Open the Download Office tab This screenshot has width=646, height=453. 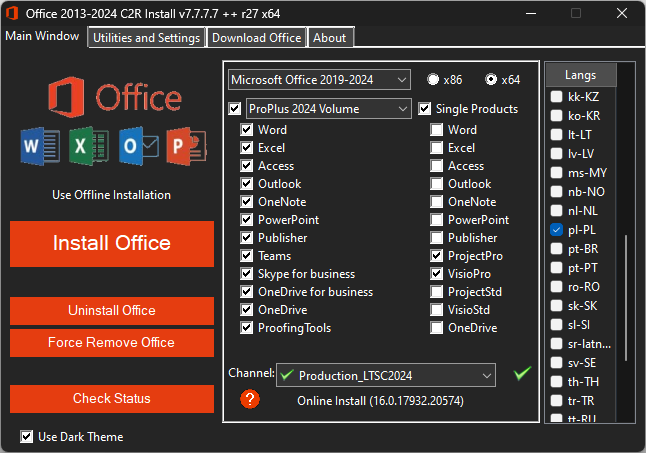pyautogui.click(x=256, y=37)
